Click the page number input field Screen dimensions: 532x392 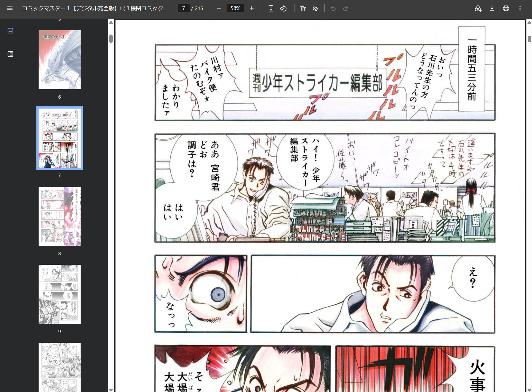184,8
